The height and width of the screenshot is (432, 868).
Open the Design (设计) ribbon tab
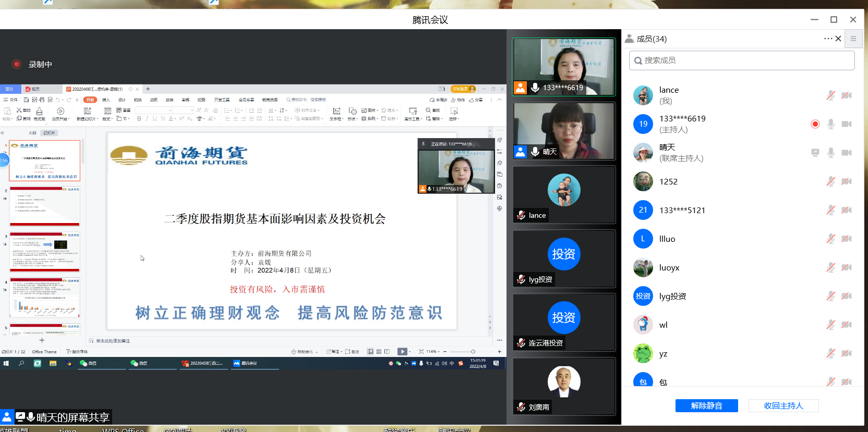tap(122, 100)
